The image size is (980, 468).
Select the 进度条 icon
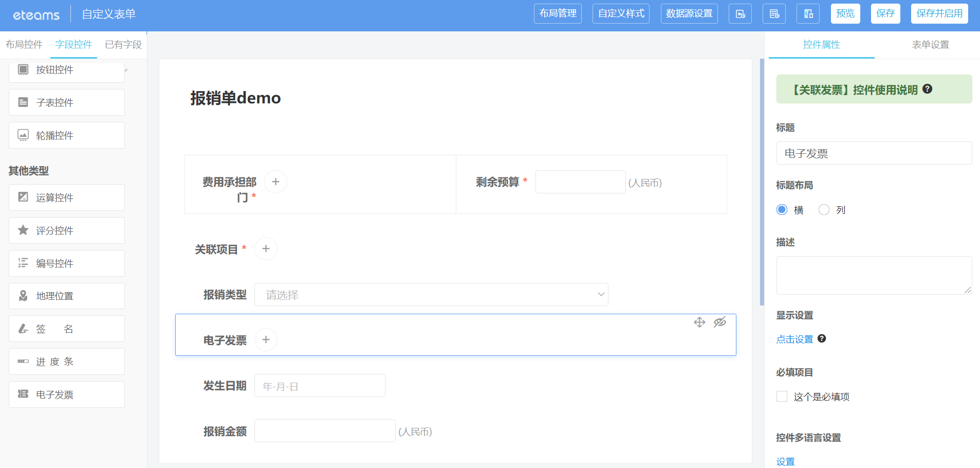23,362
